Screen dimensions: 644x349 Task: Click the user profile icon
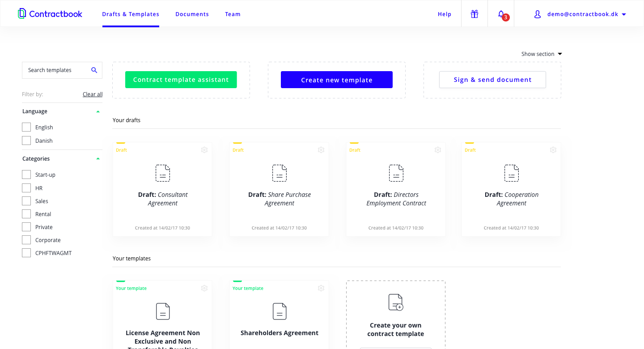(x=538, y=14)
